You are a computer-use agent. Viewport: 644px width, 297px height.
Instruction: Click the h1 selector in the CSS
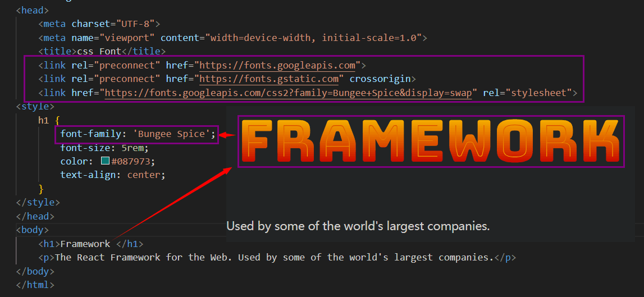click(x=43, y=120)
